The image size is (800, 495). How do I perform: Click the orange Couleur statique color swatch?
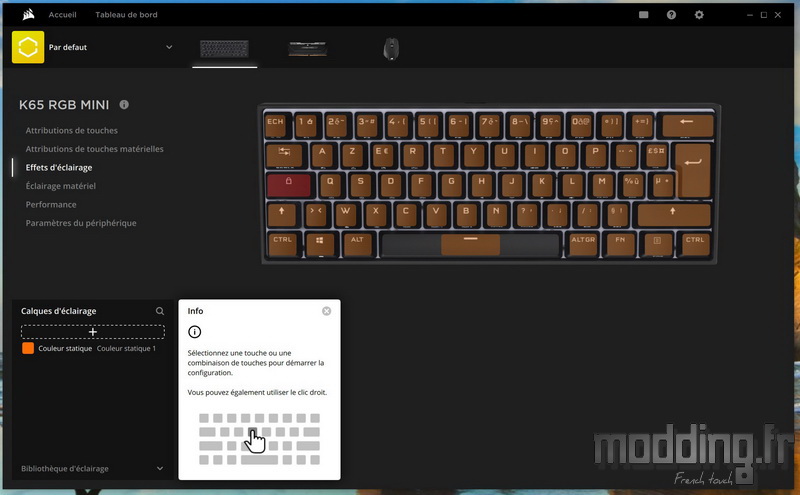(x=28, y=348)
